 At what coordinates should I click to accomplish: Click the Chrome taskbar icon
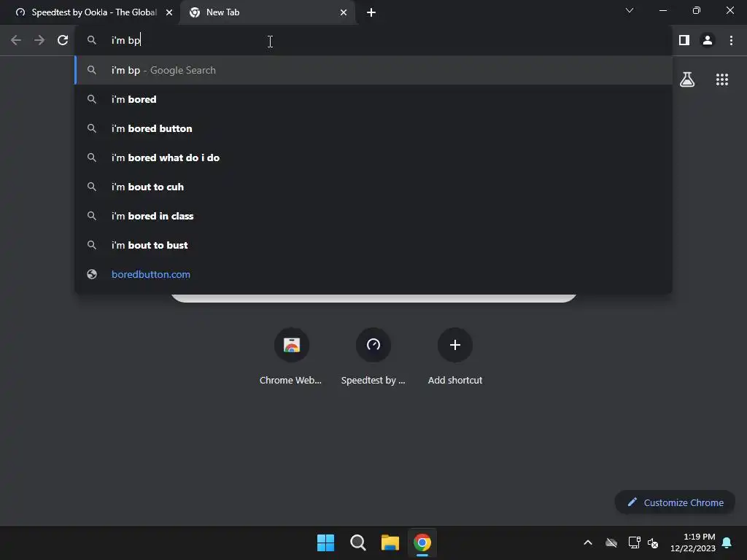[422, 542]
